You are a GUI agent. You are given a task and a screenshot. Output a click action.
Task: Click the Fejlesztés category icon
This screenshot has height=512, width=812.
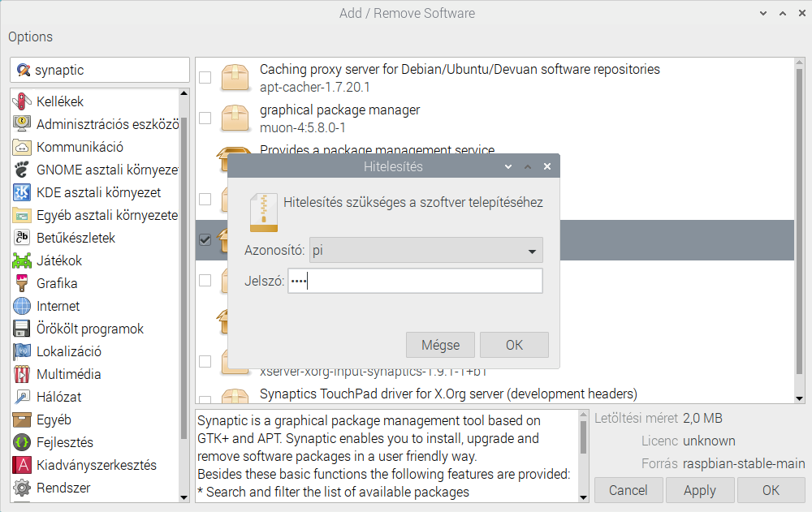(22, 443)
